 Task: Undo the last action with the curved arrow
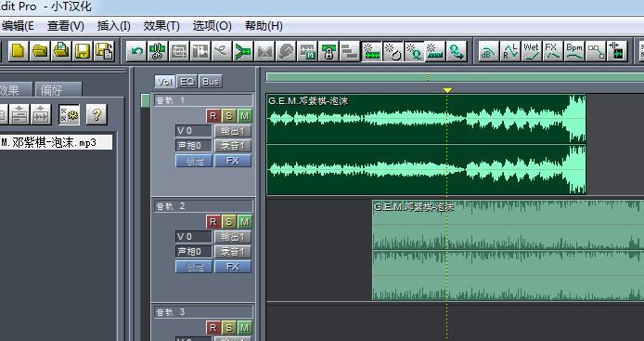click(x=136, y=51)
